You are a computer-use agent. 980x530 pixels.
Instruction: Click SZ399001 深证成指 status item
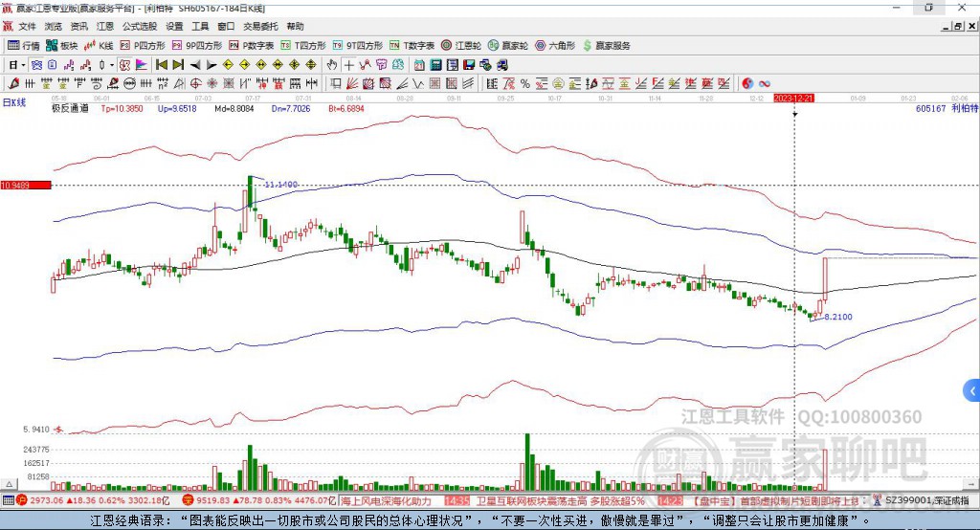923,500
